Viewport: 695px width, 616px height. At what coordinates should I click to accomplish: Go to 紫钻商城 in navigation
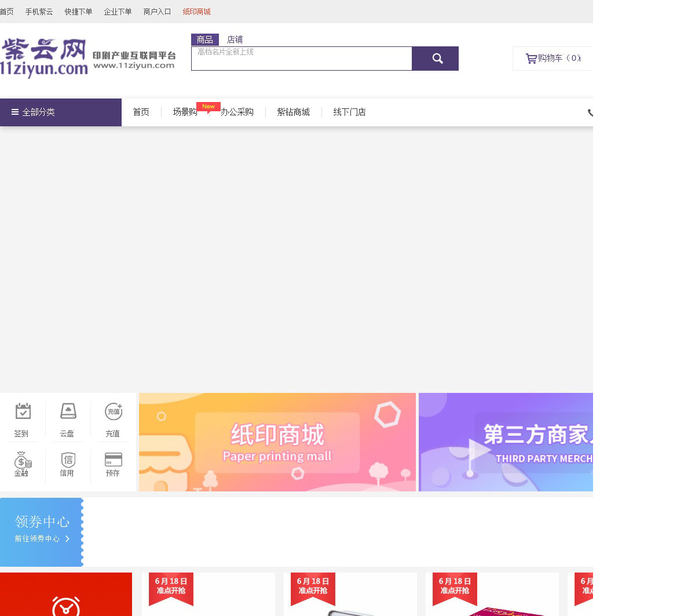(x=293, y=112)
